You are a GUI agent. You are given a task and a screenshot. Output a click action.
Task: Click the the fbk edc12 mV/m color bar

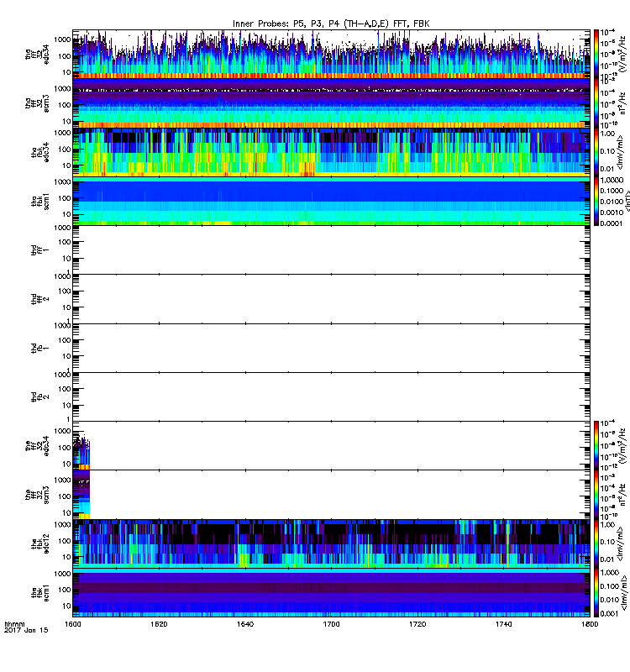coord(596,543)
